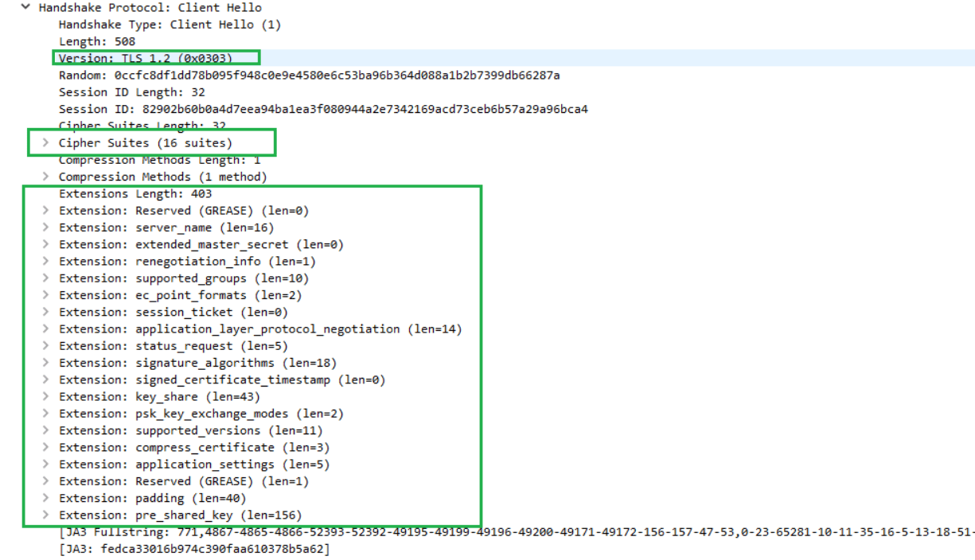Expand the psk_key_exchange_modes extension
Image resolution: width=975 pixels, height=560 pixels.
click(x=45, y=414)
